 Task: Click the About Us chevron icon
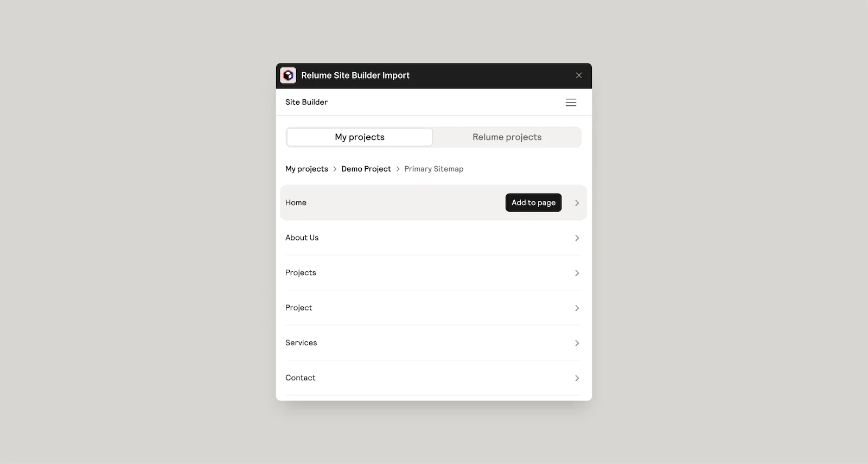point(577,238)
